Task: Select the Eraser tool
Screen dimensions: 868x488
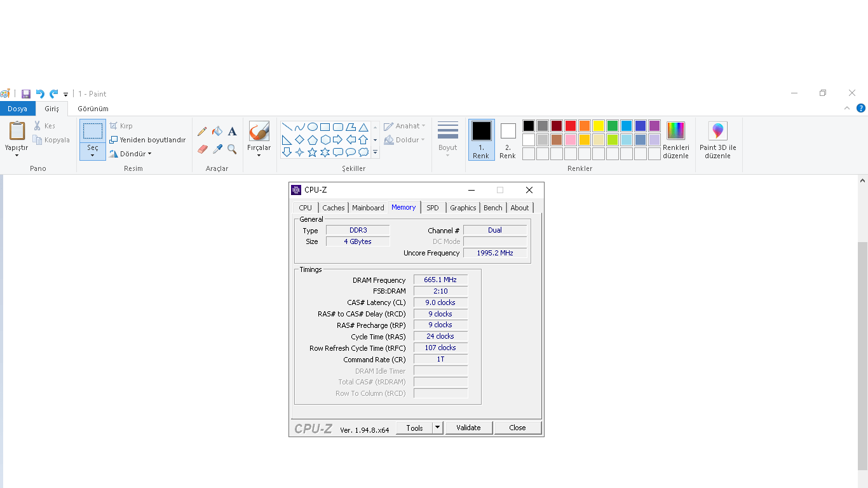Action: (202, 149)
